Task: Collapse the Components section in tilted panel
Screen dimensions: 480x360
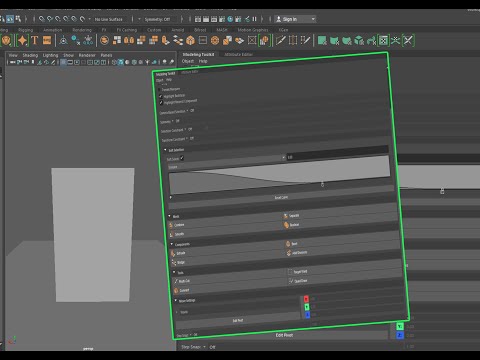Action: 172,244
